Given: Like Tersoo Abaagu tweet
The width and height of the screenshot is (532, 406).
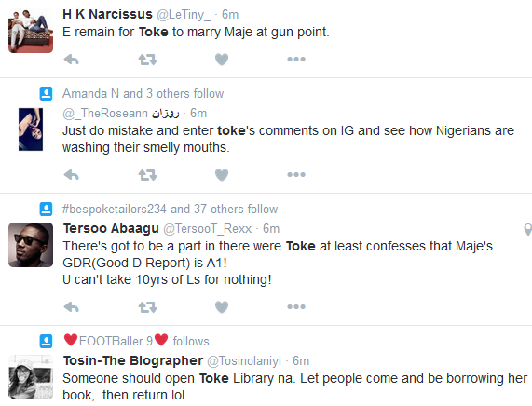Looking at the screenshot, I should pos(222,307).
